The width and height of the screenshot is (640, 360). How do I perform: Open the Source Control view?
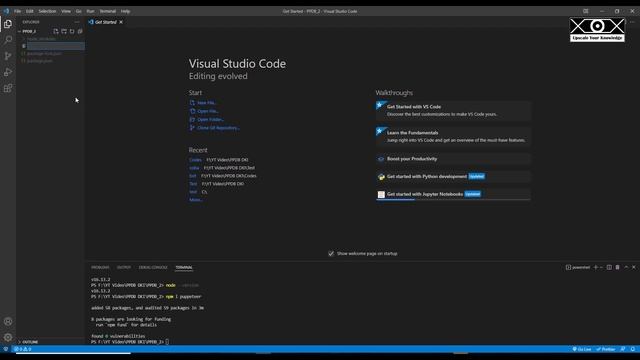[x=8, y=56]
